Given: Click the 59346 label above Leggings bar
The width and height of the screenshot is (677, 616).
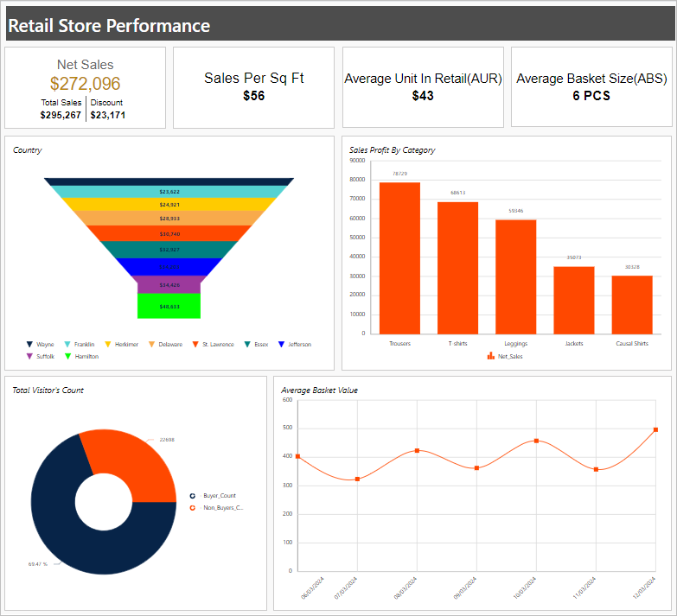Looking at the screenshot, I should (516, 211).
